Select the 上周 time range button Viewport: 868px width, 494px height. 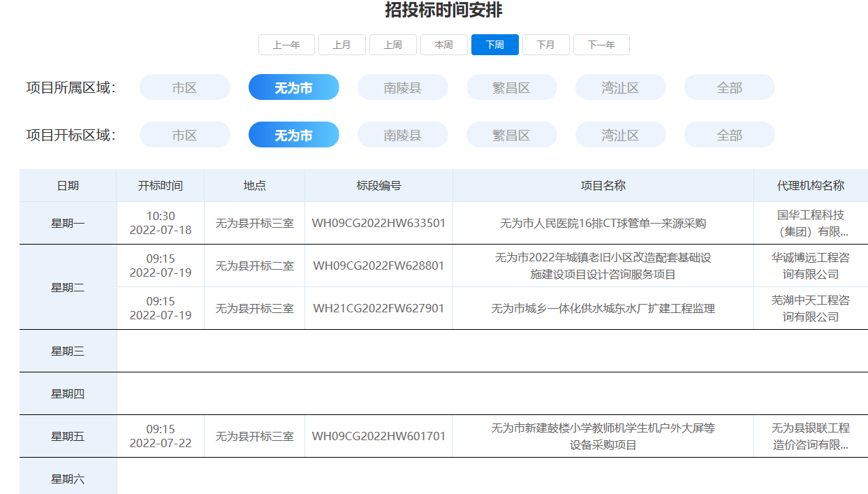coord(392,45)
